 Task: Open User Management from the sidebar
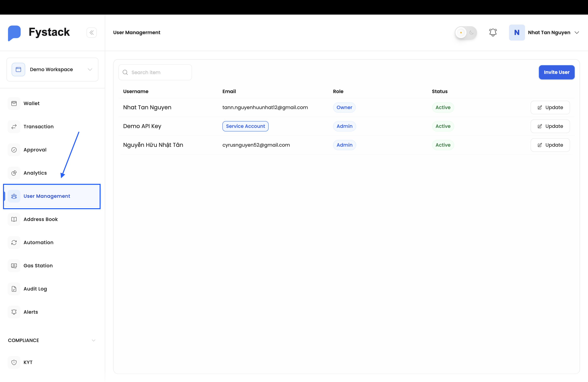pos(47,196)
